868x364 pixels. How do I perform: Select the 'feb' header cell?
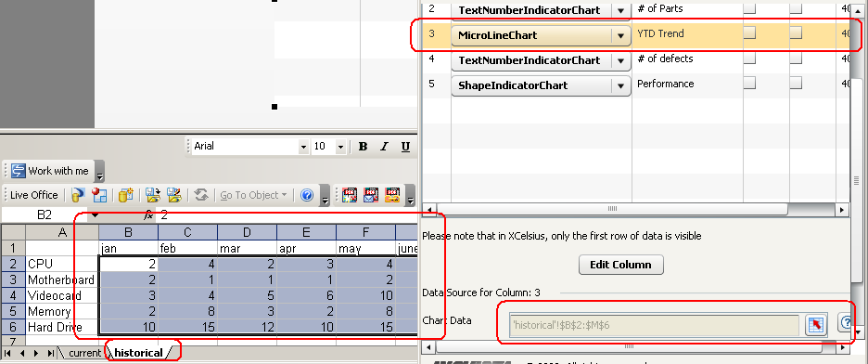pos(188,248)
